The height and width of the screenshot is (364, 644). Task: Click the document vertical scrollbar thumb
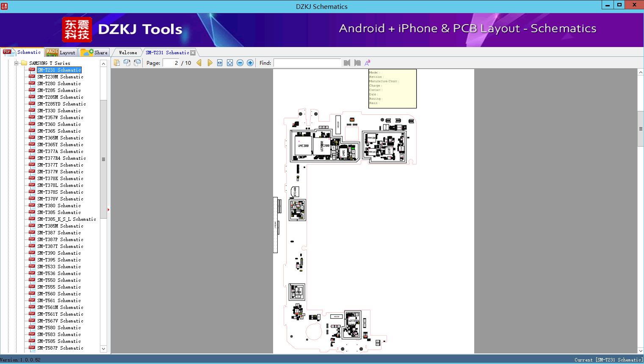coord(641,128)
